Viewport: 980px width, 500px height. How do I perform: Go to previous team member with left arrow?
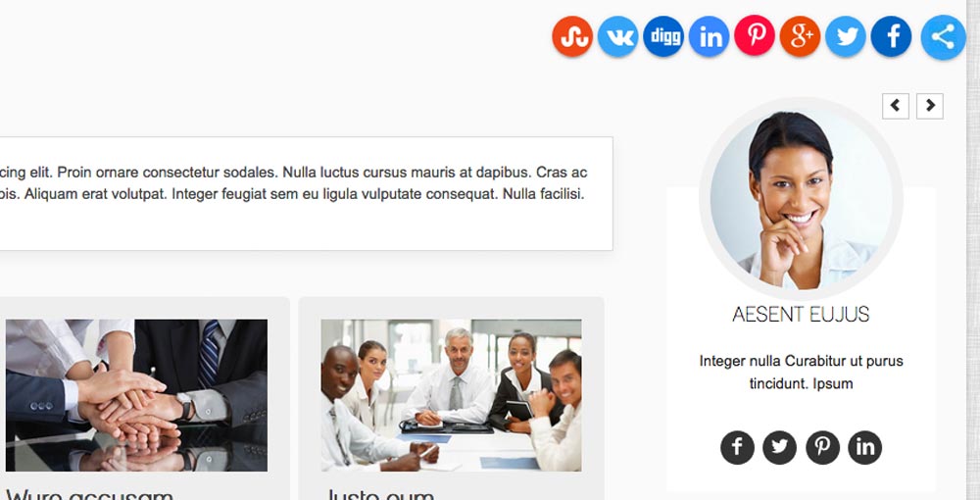(896, 106)
